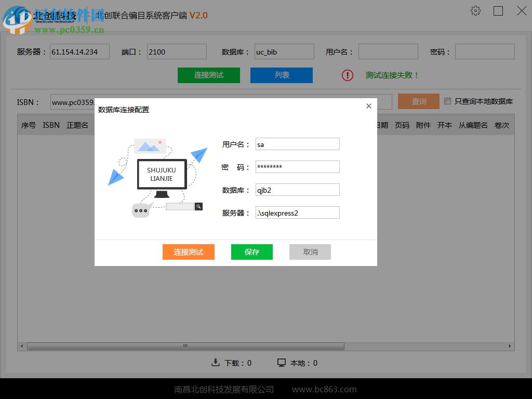Enable 只查询本地数据库 checkbox

(x=448, y=101)
